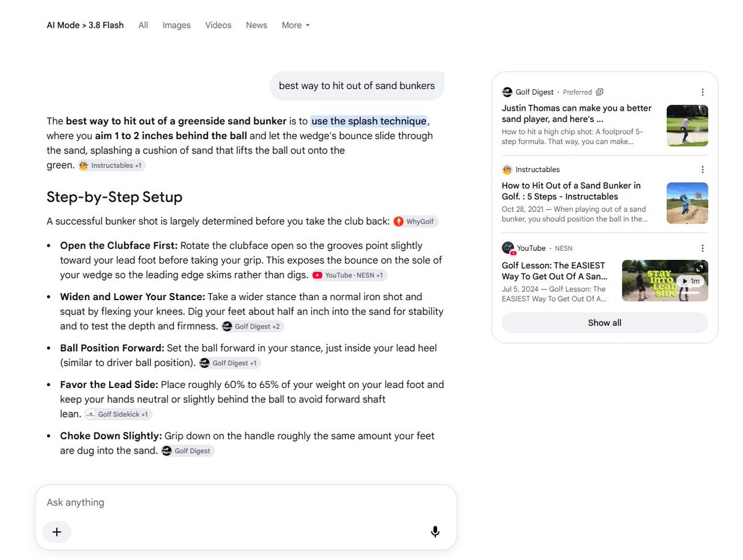Click the Instructables logo in source card
This screenshot has width=743, height=560.
tap(507, 170)
